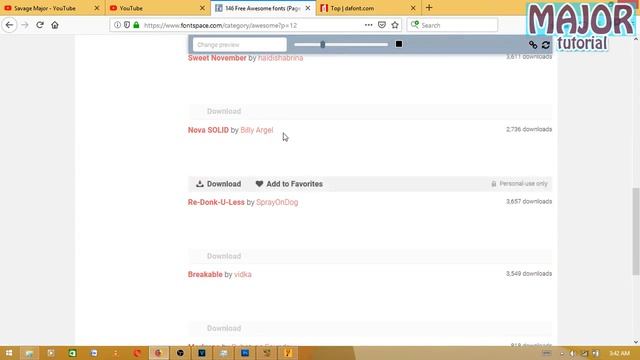Click the Download button under Re-Donk-U-Less

pyautogui.click(x=224, y=256)
